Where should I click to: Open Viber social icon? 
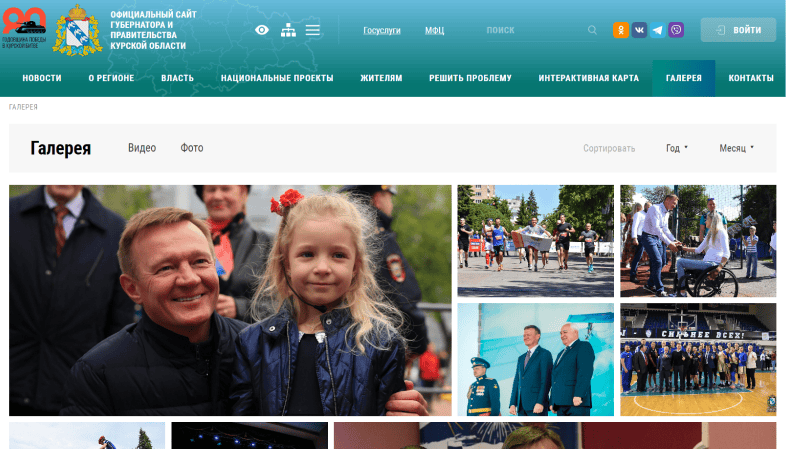click(x=676, y=30)
